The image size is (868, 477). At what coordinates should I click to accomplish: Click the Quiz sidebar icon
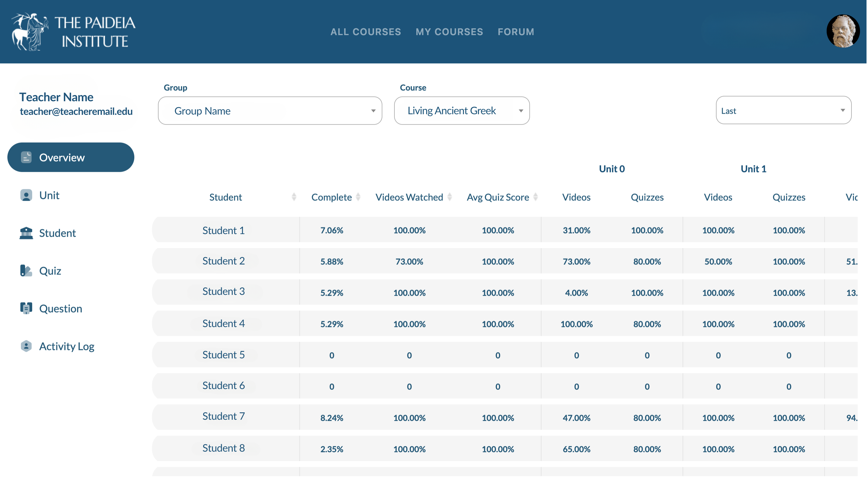pyautogui.click(x=26, y=270)
